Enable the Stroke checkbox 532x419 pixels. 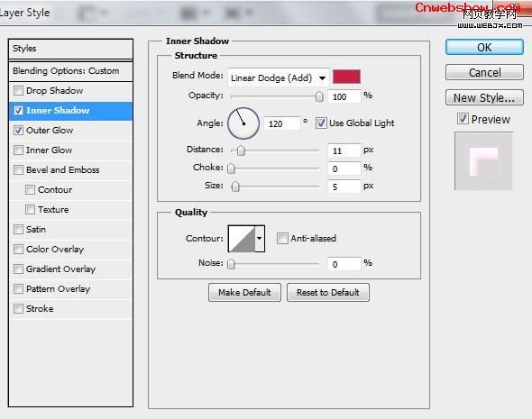pyautogui.click(x=18, y=308)
